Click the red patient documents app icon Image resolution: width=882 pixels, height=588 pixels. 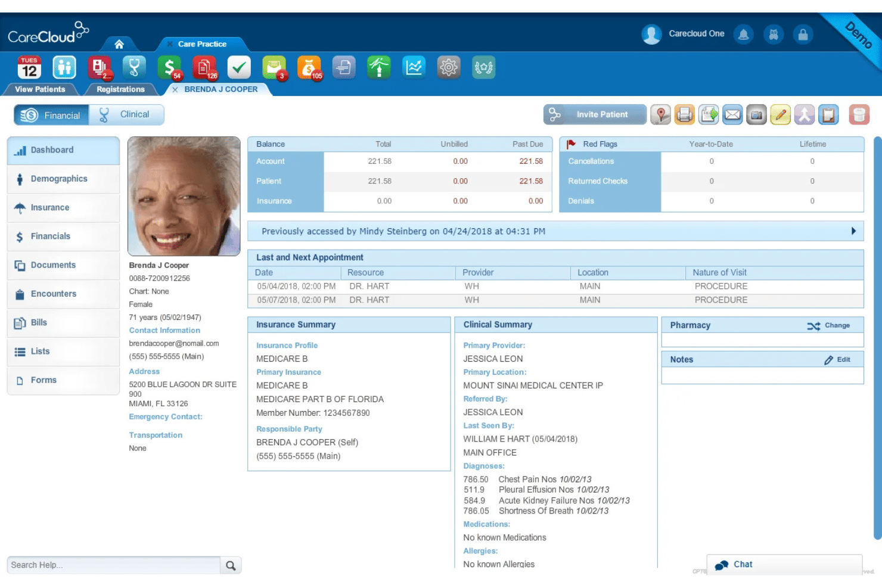(x=100, y=67)
